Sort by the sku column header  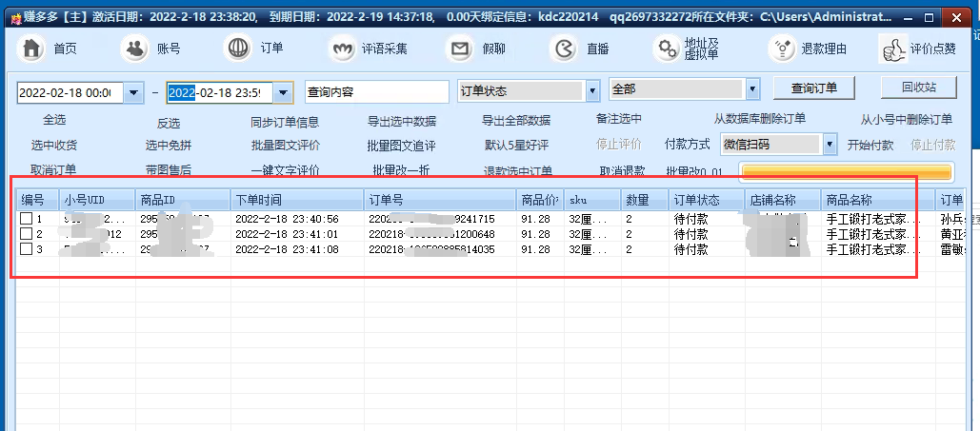click(x=592, y=200)
